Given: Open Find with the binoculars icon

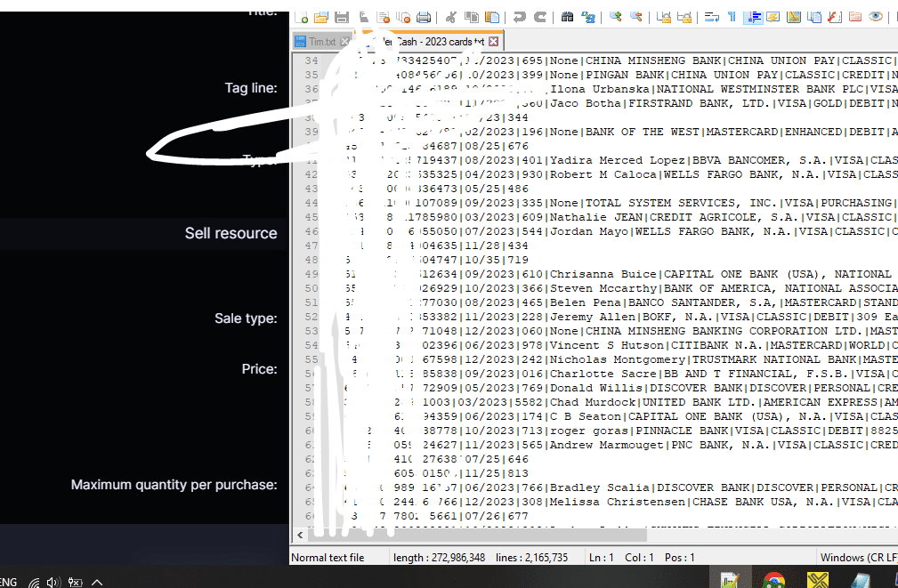Looking at the screenshot, I should tap(566, 17).
